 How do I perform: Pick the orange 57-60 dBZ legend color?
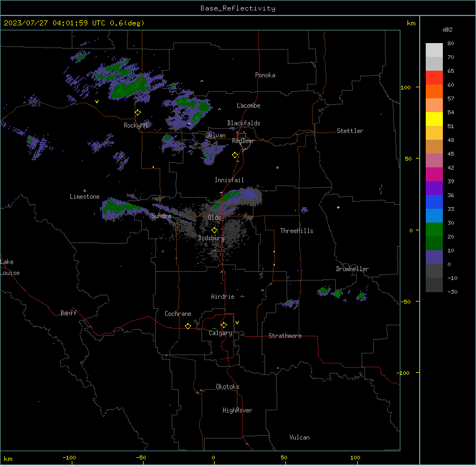click(x=434, y=91)
